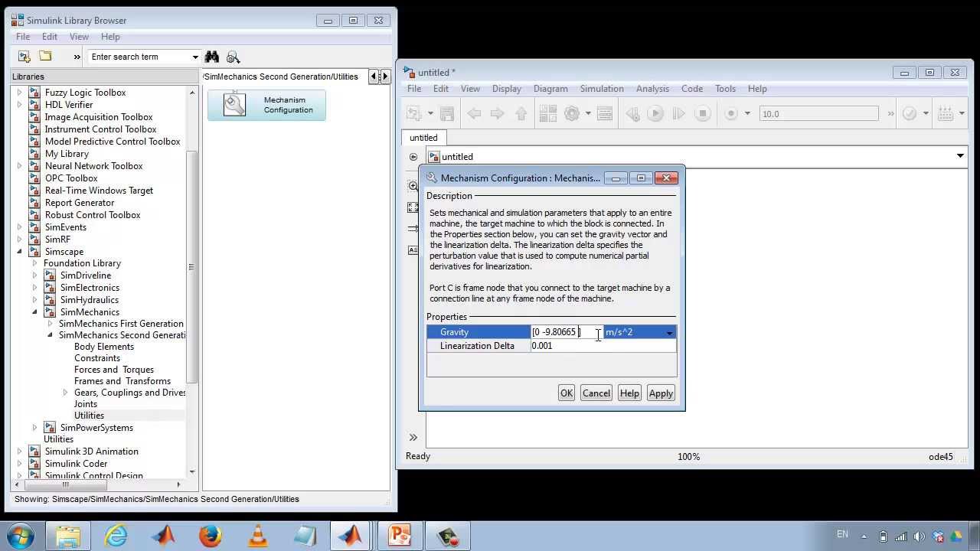Click the find options icon beside the binoculars

[234, 57]
